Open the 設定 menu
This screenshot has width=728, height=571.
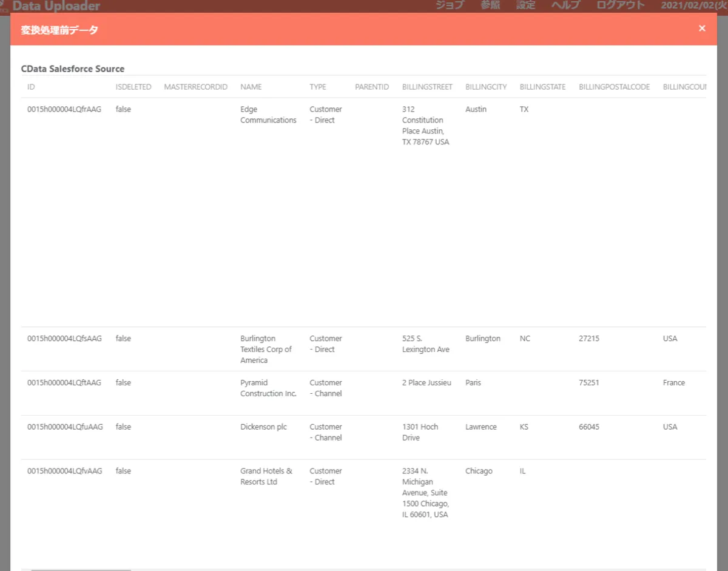[x=525, y=5]
